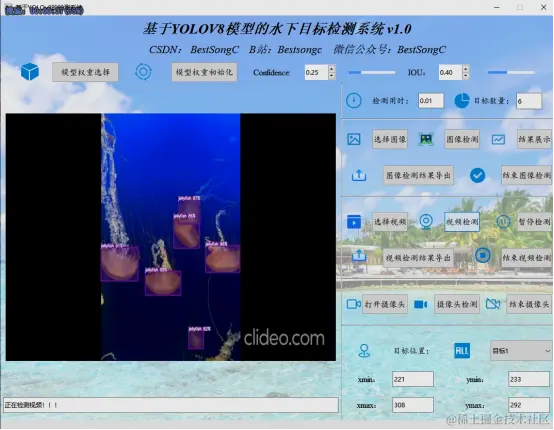554x430 pixels.
Task: Click the CSDN: BestSongC text
Action: click(x=194, y=50)
